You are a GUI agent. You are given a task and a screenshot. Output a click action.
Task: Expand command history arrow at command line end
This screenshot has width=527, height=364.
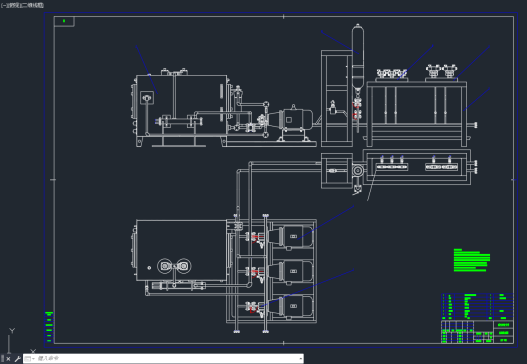coord(300,359)
